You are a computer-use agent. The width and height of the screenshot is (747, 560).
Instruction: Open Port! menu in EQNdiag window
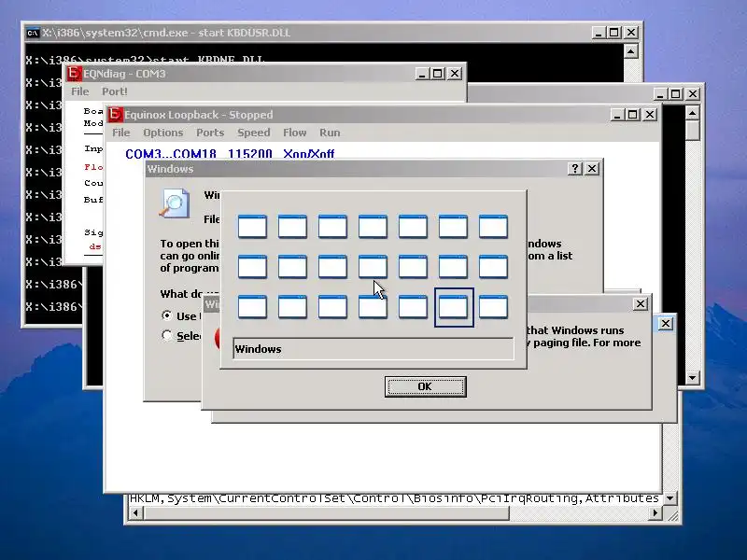pyautogui.click(x=114, y=91)
